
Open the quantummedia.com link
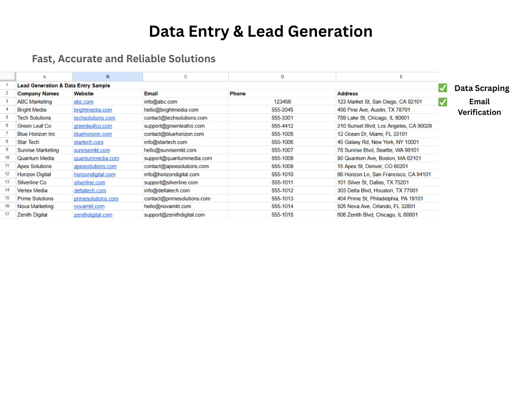coord(96,159)
